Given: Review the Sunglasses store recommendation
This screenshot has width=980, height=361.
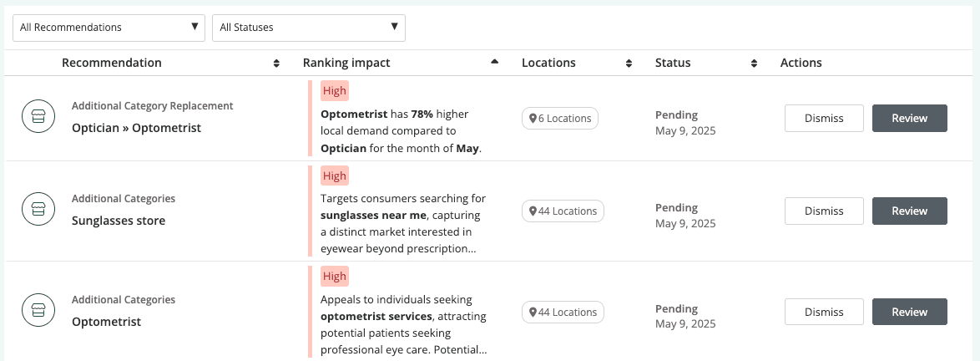Looking at the screenshot, I should (x=909, y=211).
